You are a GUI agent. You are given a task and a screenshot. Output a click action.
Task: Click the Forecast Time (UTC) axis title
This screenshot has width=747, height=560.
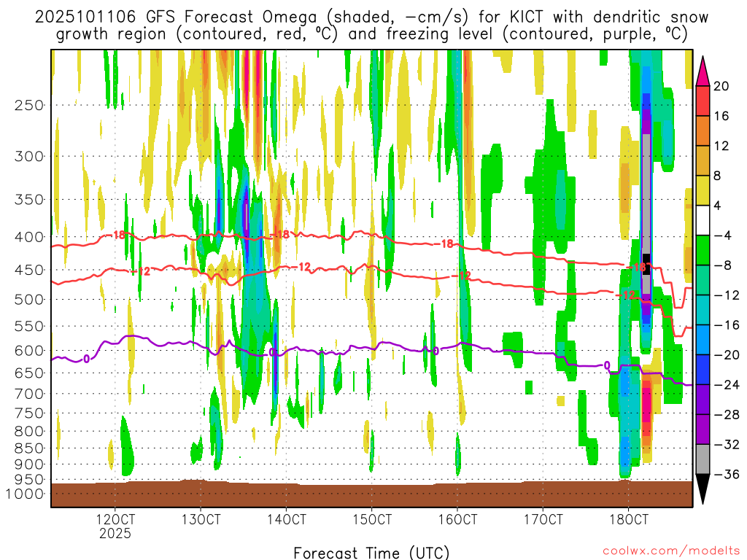pyautogui.click(x=371, y=553)
